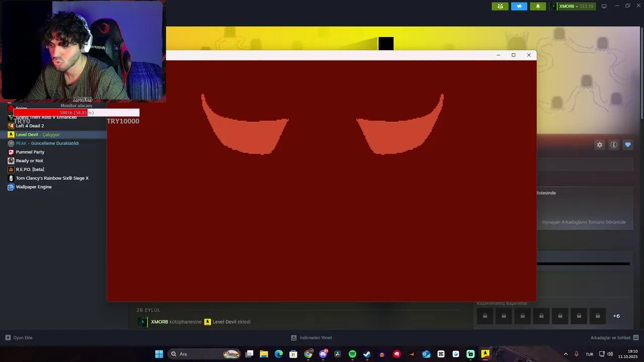This screenshot has width=644, height=362.
Task: Show Level Devil game info icon
Action: (614, 145)
